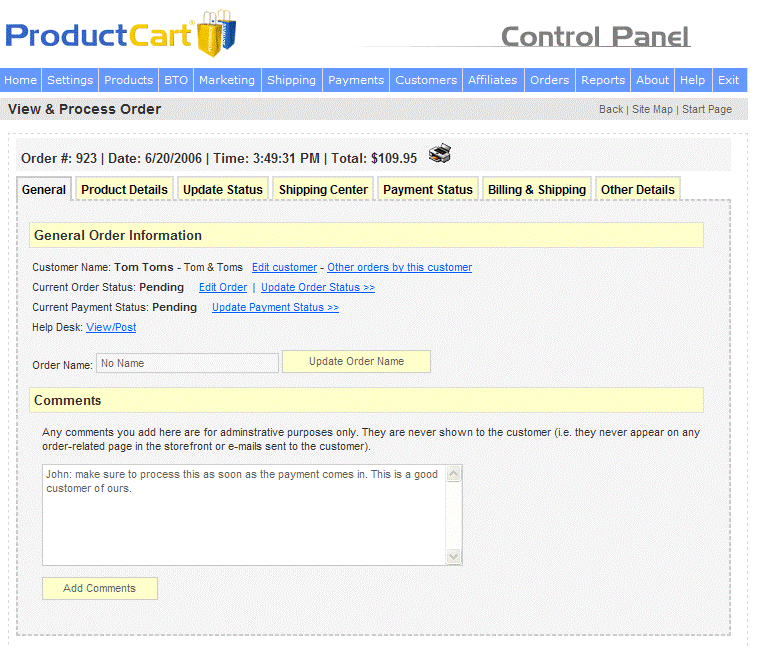Go to the Other Details tab
The height and width of the screenshot is (648, 779).
(x=638, y=189)
